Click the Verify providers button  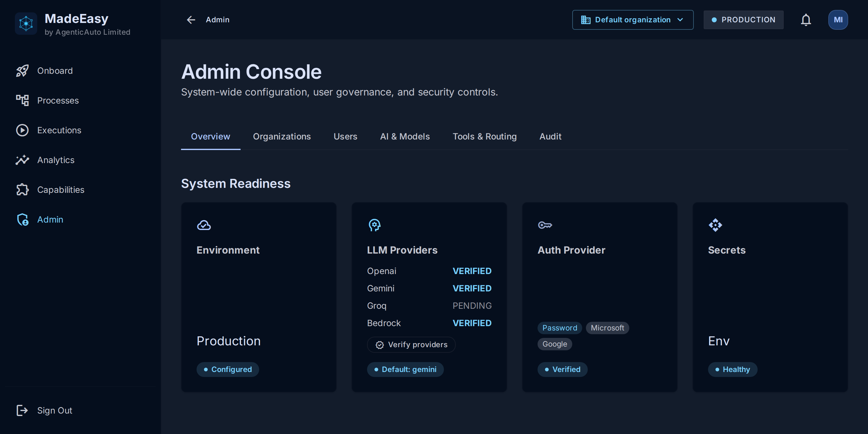point(411,345)
